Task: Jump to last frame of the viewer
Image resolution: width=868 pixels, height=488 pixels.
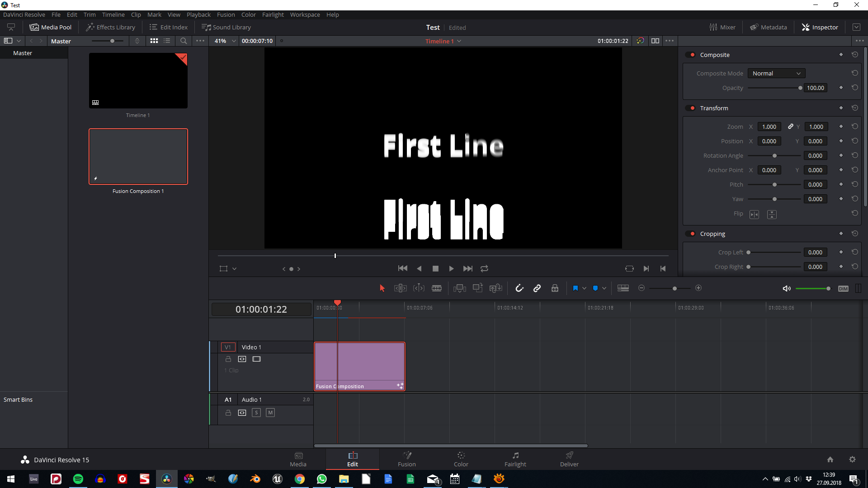Action: pos(468,268)
